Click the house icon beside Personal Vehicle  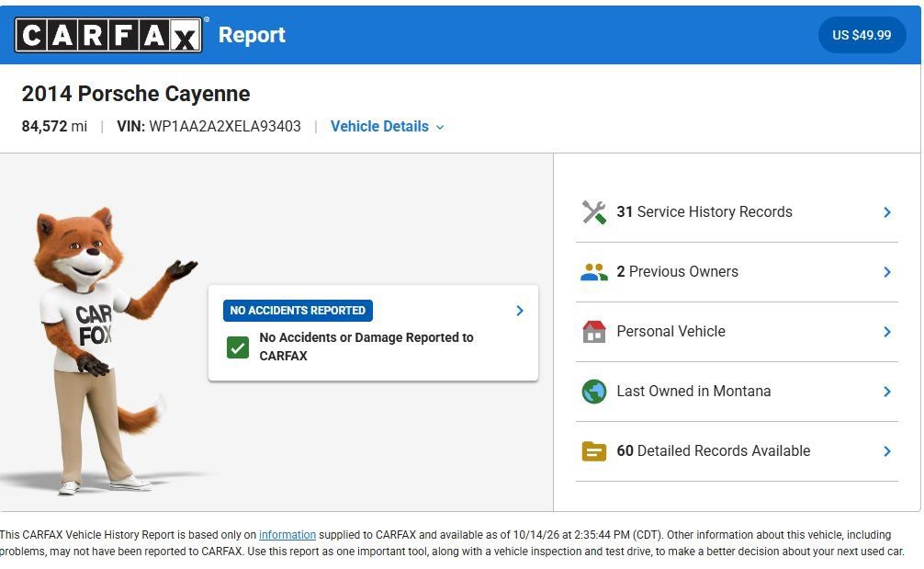point(594,332)
